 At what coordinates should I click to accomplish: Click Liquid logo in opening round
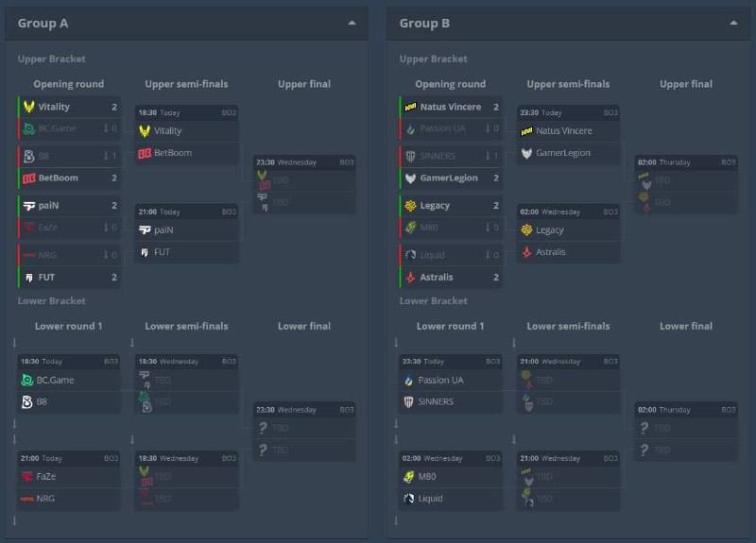click(410, 255)
